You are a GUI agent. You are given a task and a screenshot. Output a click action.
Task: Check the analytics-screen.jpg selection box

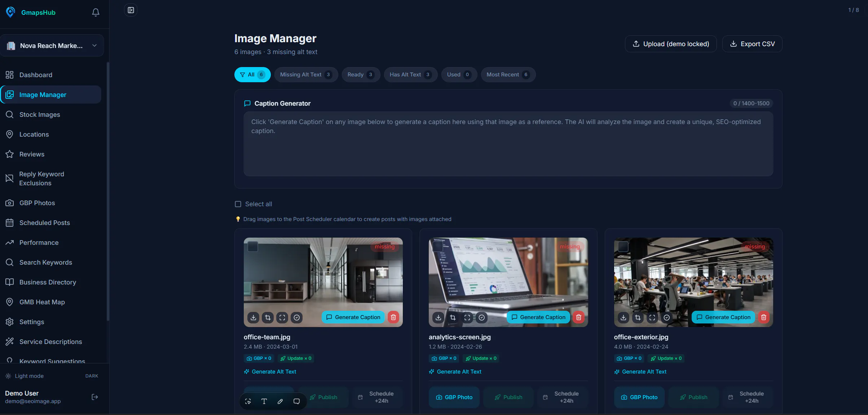[x=438, y=247]
